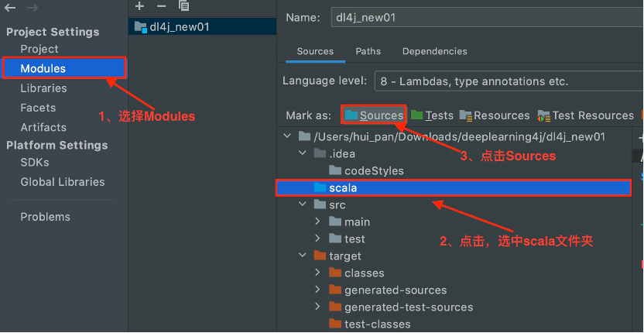Collapse the target folder
This screenshot has height=333, width=644.
point(303,256)
